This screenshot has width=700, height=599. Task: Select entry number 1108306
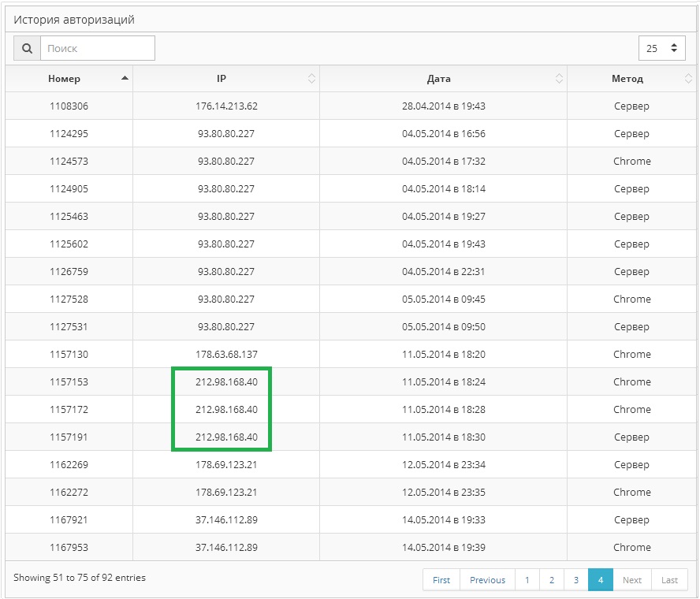point(69,106)
